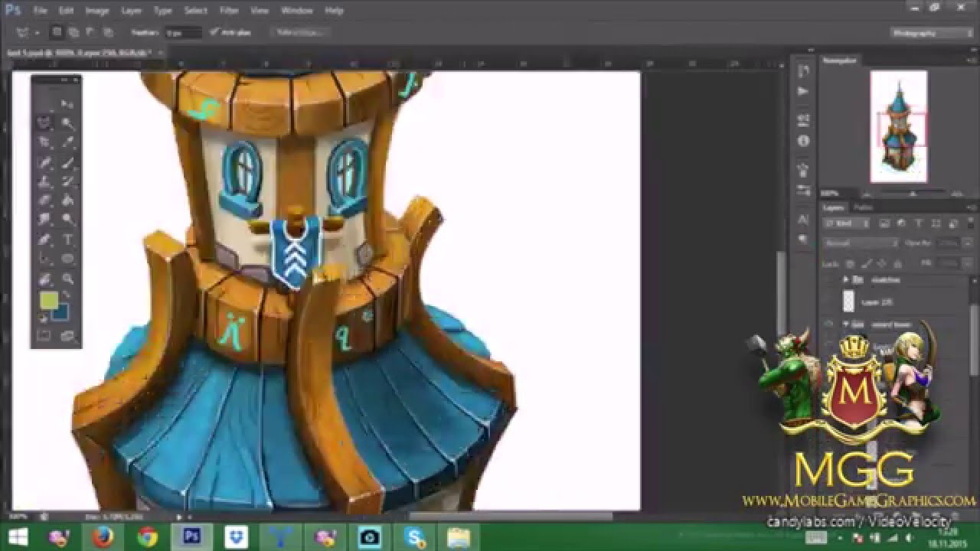Select the Dodge tool
This screenshot has width=980, height=551.
(67, 220)
